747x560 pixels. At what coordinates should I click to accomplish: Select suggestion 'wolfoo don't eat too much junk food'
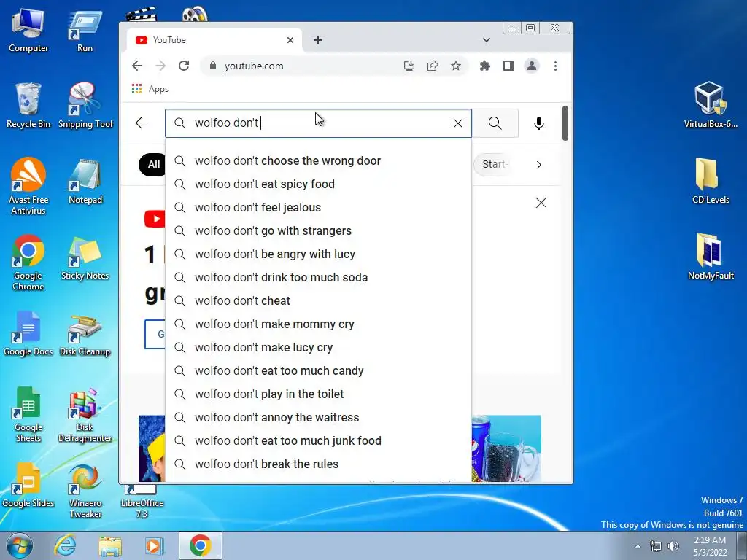(319, 441)
